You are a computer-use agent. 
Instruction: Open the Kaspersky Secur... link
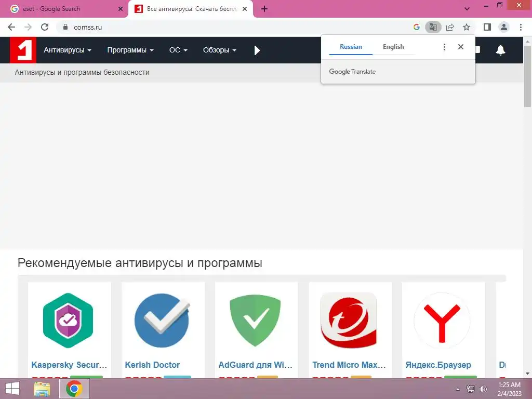pyautogui.click(x=69, y=365)
